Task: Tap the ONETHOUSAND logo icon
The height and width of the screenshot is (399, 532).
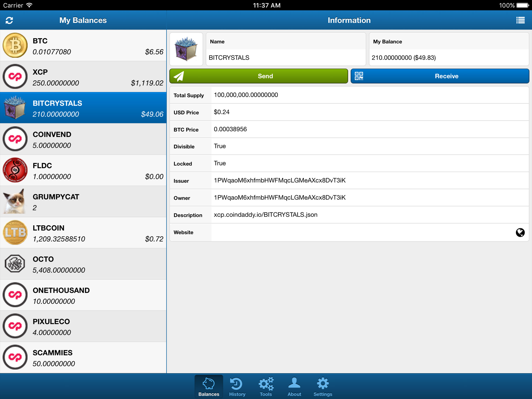Action: (x=15, y=295)
